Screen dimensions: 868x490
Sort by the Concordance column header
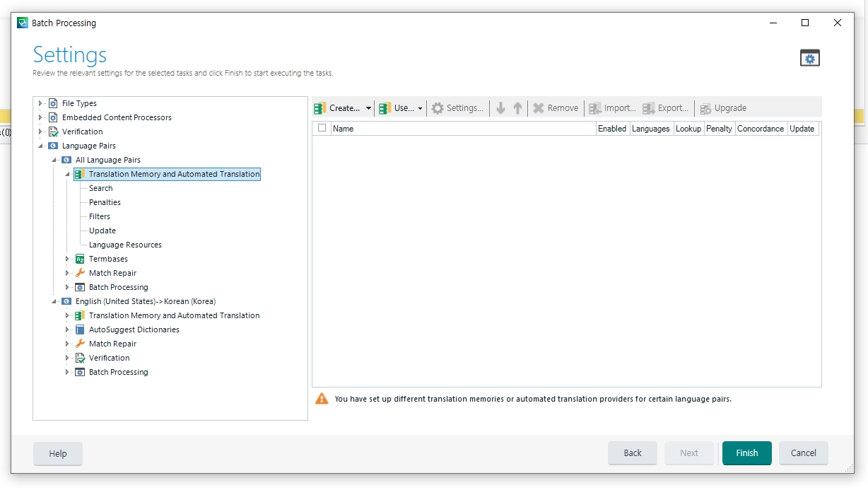[760, 129]
